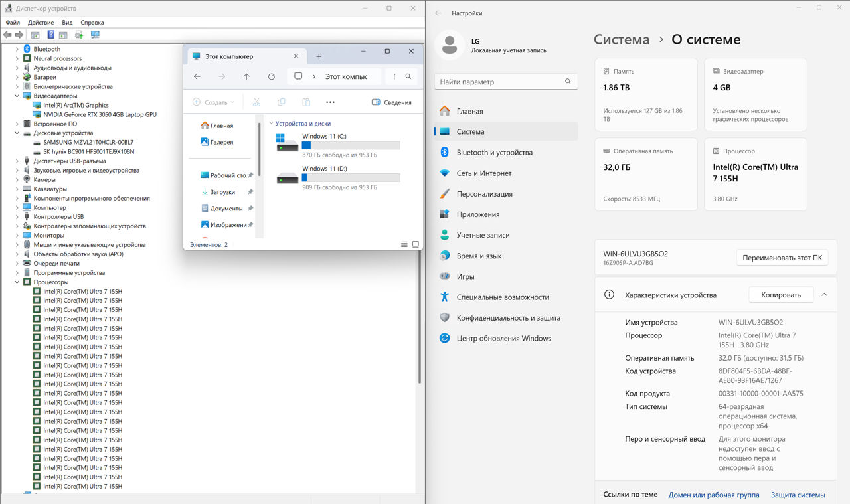Click the Windows 11 (C:) drive usage bar
This screenshot has height=504, width=850.
(351, 145)
